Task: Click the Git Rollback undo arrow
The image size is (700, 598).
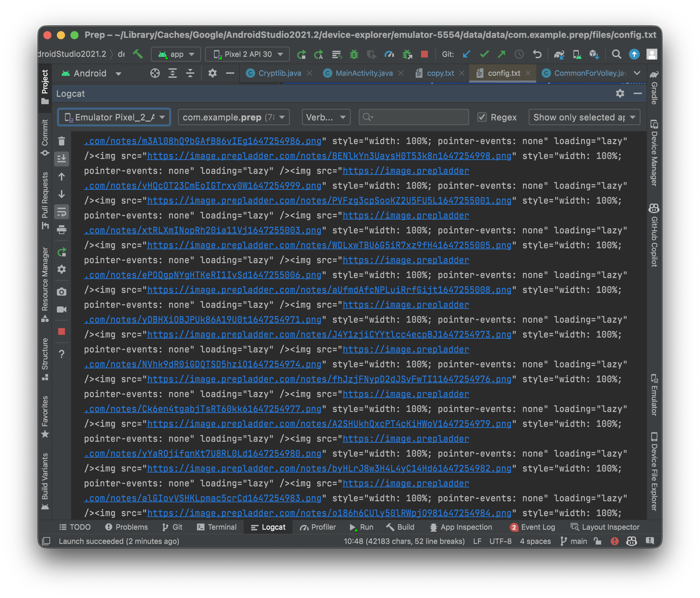Action: coord(537,54)
